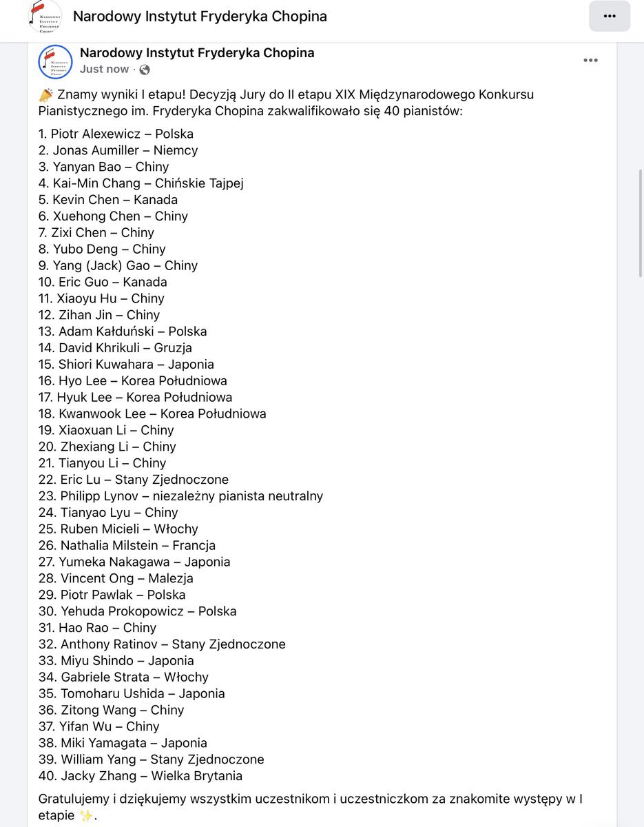644x827 pixels.
Task: Open the post author name link
Action: (197, 53)
